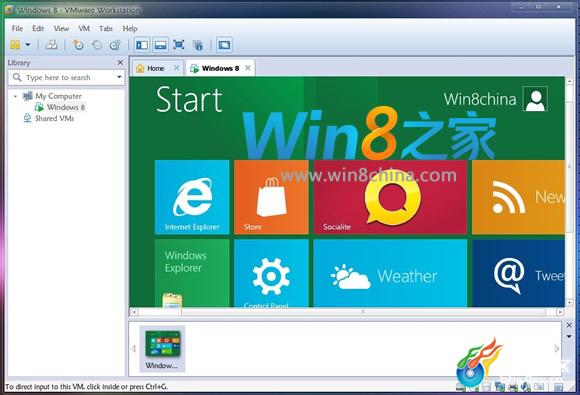Open the thumbnail bar options dropdown
This screenshot has width=580, height=395.
[x=569, y=336]
